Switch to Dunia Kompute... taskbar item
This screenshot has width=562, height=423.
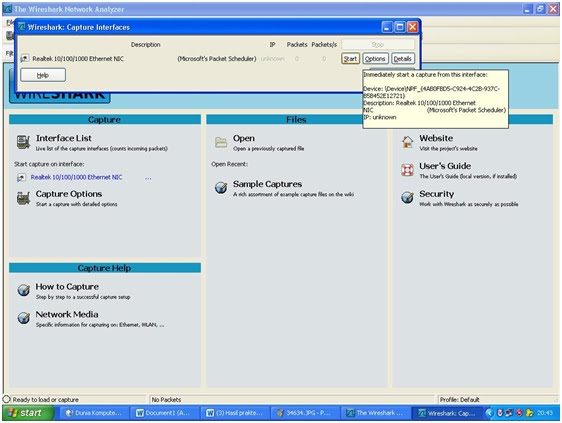94,413
